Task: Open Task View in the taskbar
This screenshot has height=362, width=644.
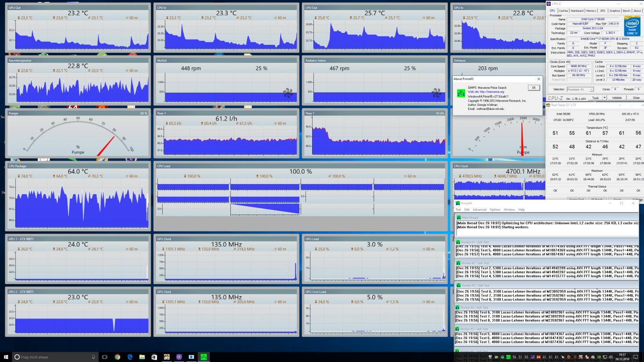Action: click(105, 357)
